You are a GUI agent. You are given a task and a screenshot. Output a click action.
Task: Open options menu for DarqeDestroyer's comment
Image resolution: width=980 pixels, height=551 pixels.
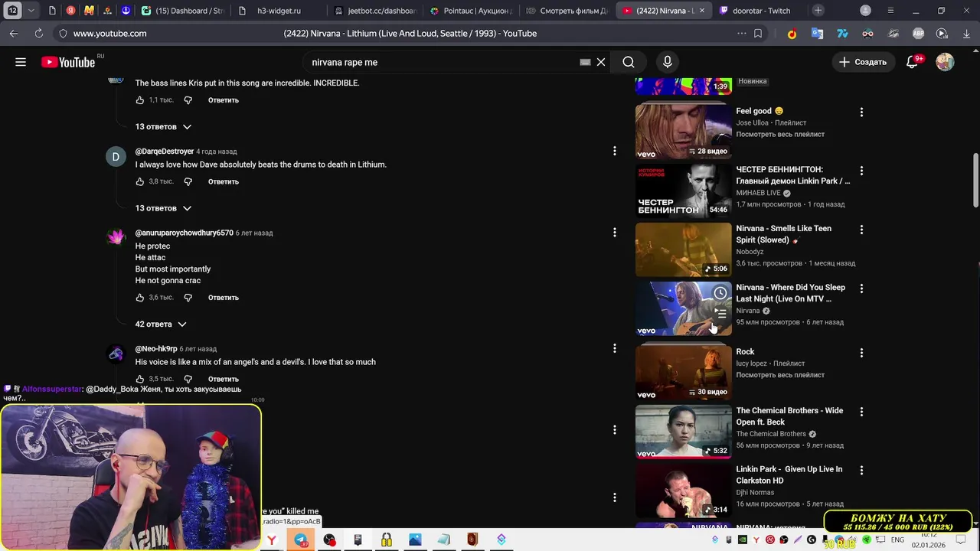[614, 152]
